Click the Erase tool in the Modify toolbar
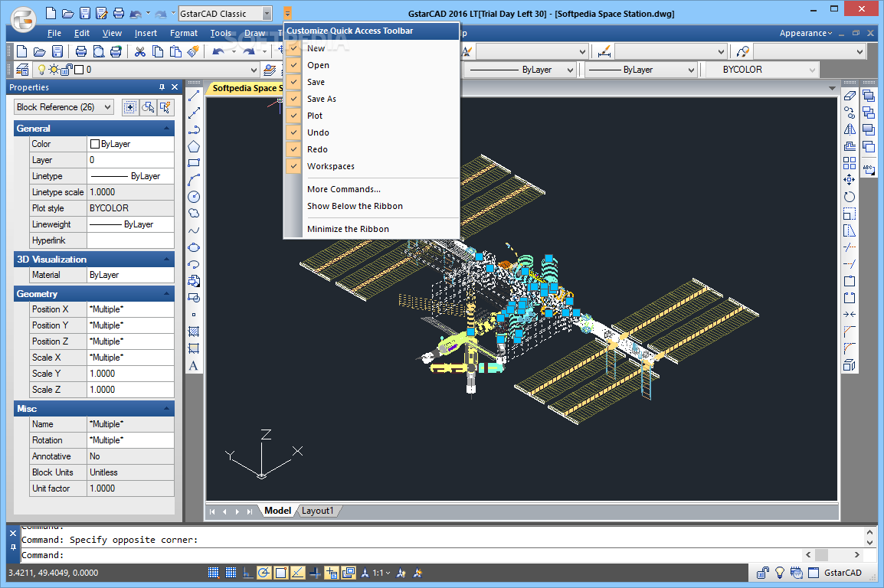 (x=850, y=96)
